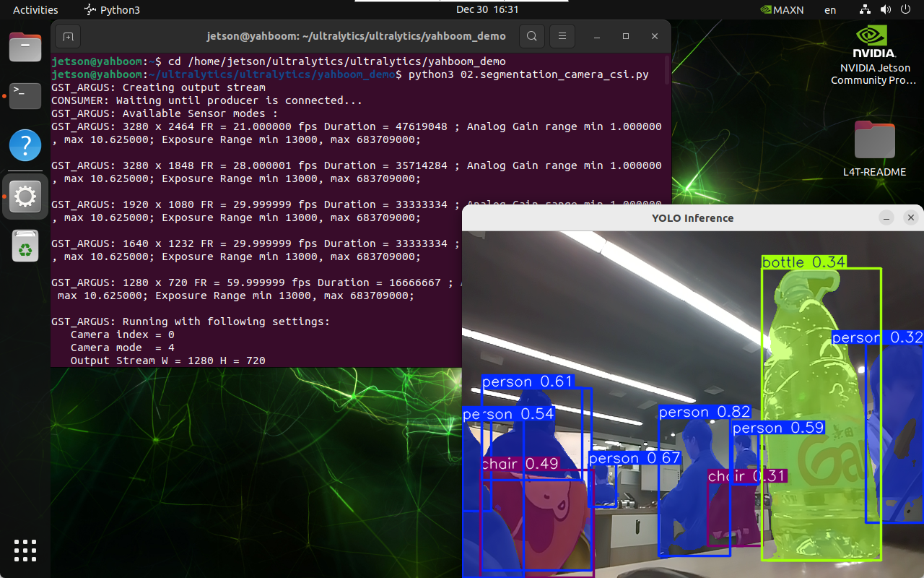Click 'GST_ARGUS: Creating output stream' line

[x=158, y=87]
